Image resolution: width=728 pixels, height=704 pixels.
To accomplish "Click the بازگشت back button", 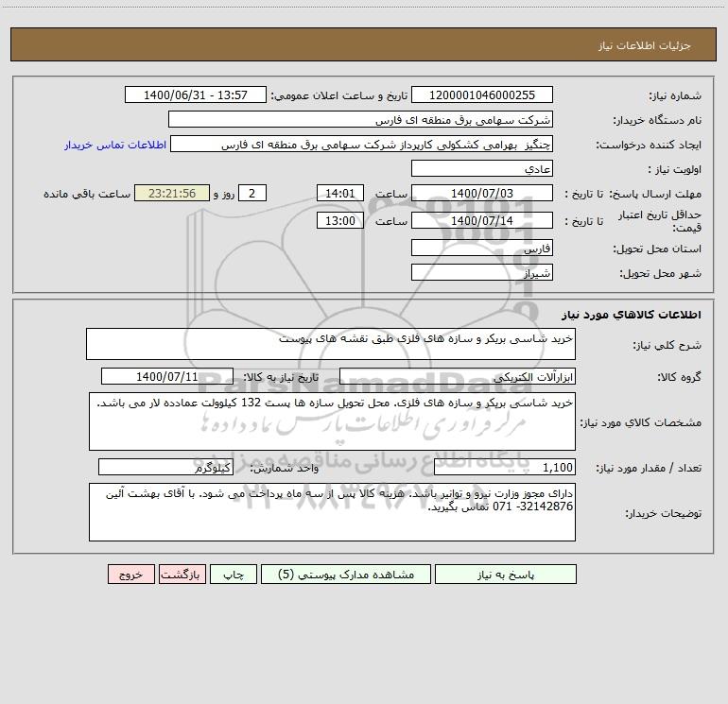I will pos(182,574).
